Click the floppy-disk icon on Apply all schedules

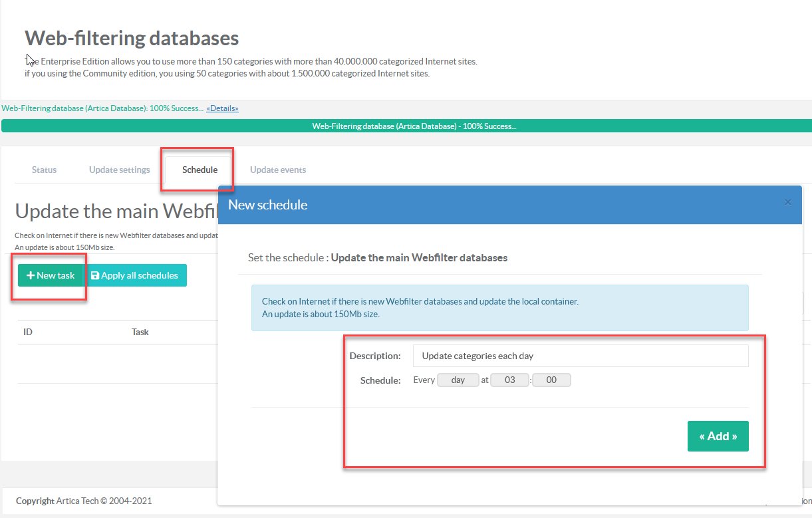(x=95, y=275)
